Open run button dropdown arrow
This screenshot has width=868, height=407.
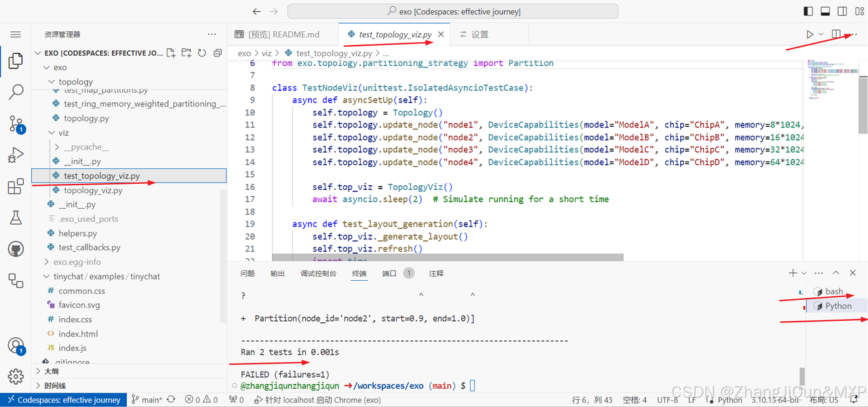(x=821, y=34)
